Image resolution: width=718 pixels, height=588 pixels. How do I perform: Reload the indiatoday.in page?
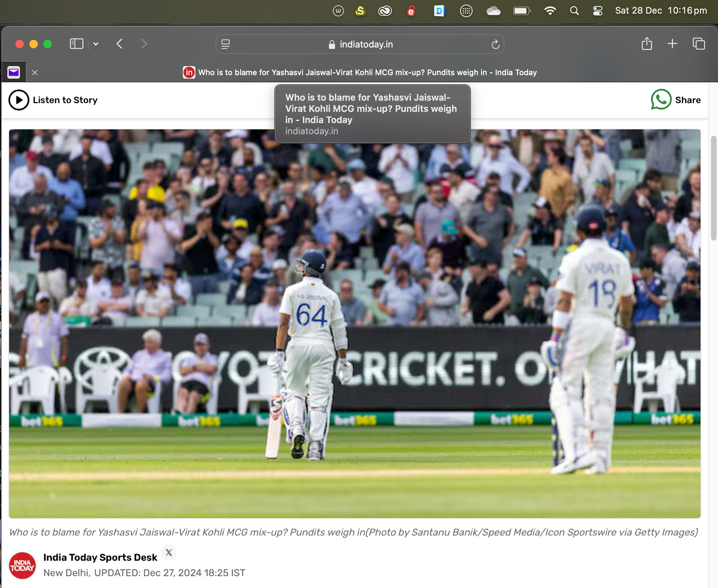(x=495, y=45)
